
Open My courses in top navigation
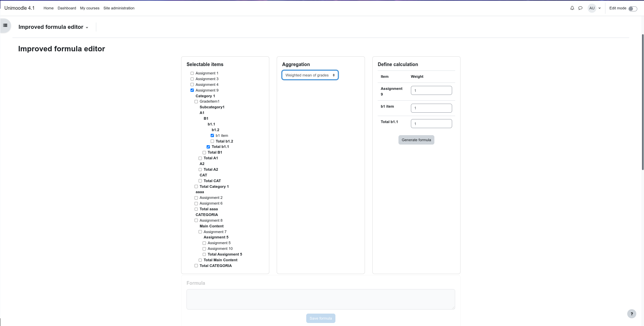90,8
